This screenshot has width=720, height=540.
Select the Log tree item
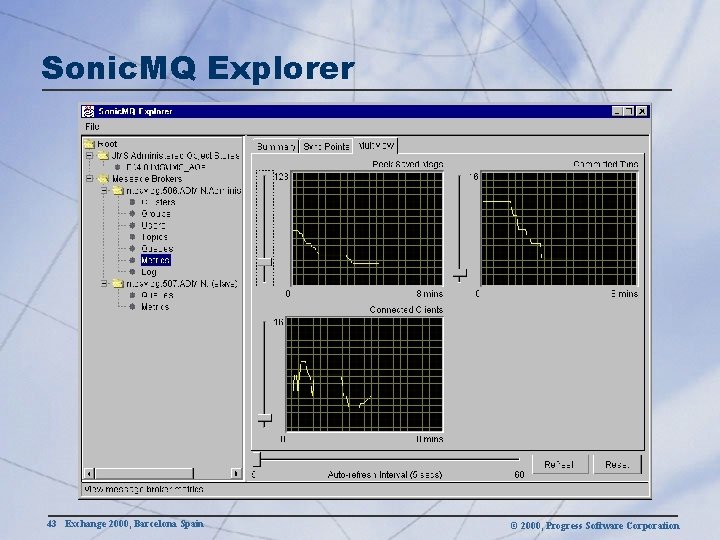[149, 272]
